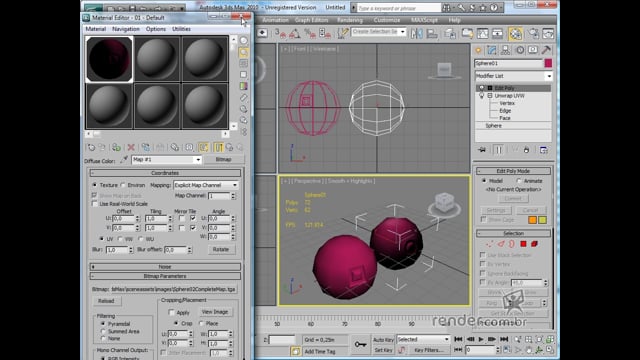Click Go to Parent icon
This screenshot has height=360, width=640.
pyautogui.click(x=229, y=147)
